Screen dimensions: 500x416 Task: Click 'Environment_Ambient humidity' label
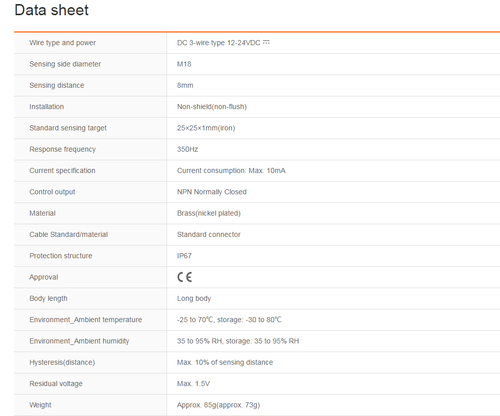79,341
